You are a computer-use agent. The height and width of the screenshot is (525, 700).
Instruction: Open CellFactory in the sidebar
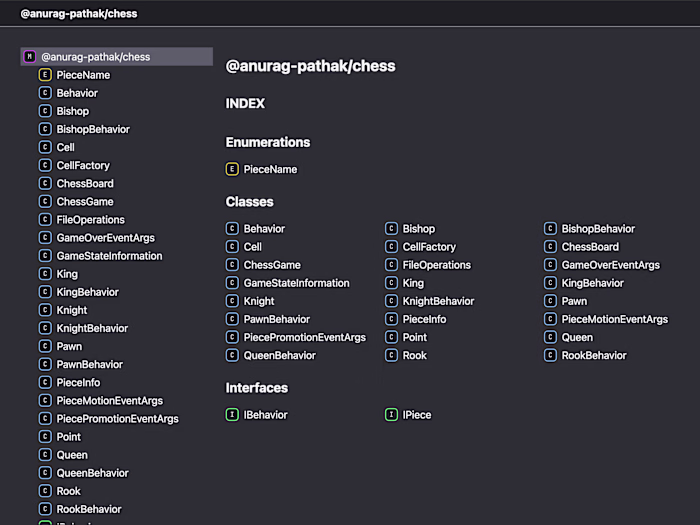coord(83,166)
